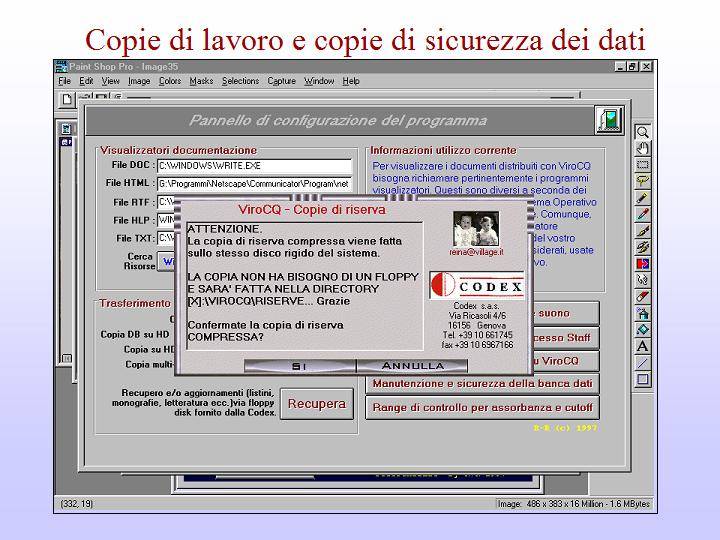Click the Paint Shop Pro title bar icon
Viewport: 720px width, 540px height.
(x=62, y=67)
